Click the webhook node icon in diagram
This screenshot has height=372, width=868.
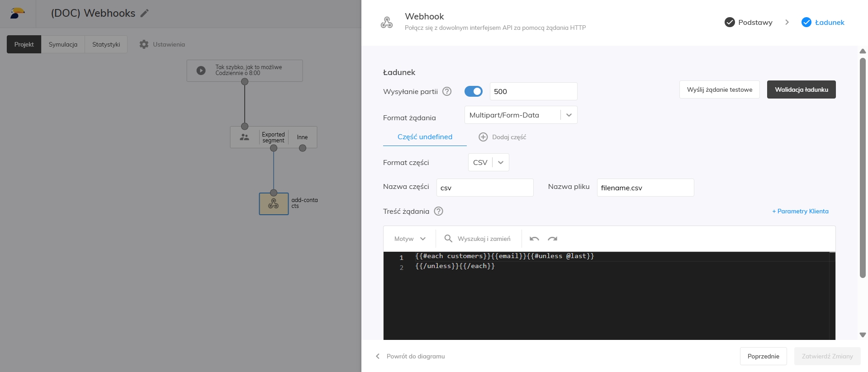273,204
